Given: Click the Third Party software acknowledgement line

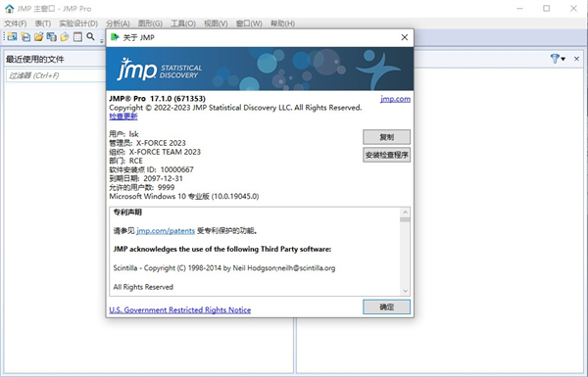Looking at the screenshot, I should click(222, 249).
